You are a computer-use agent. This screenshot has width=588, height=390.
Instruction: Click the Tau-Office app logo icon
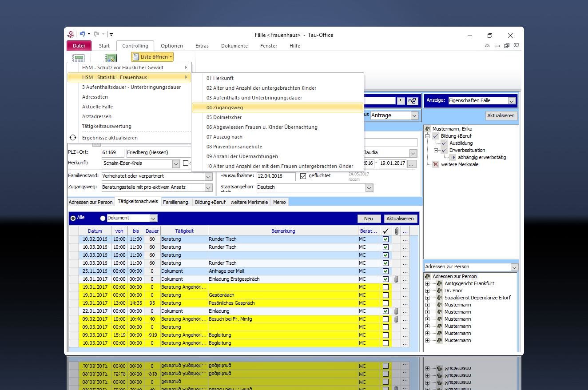tap(71, 34)
